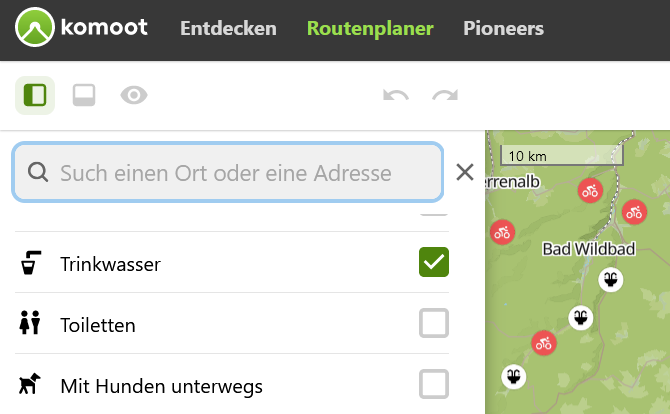Screen dimensions: 670x414
Task: Toggle the bottom panel layout icon
Action: (84, 95)
